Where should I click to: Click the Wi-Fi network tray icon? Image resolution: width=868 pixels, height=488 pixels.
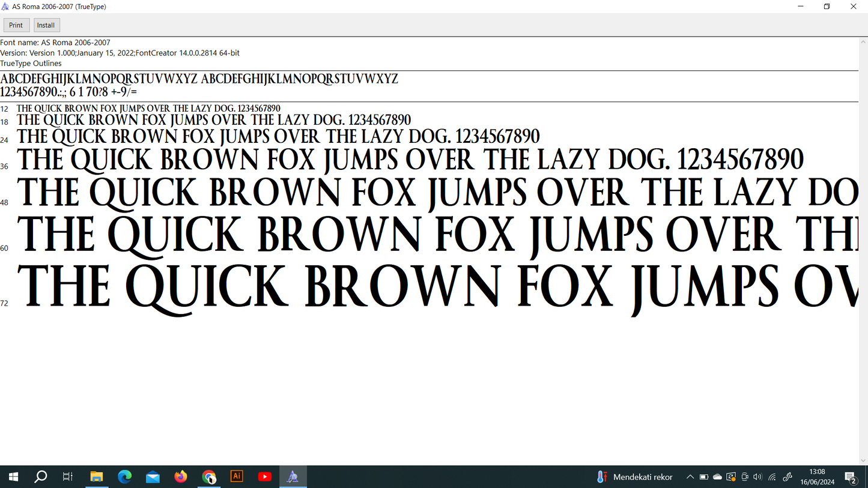772,476
